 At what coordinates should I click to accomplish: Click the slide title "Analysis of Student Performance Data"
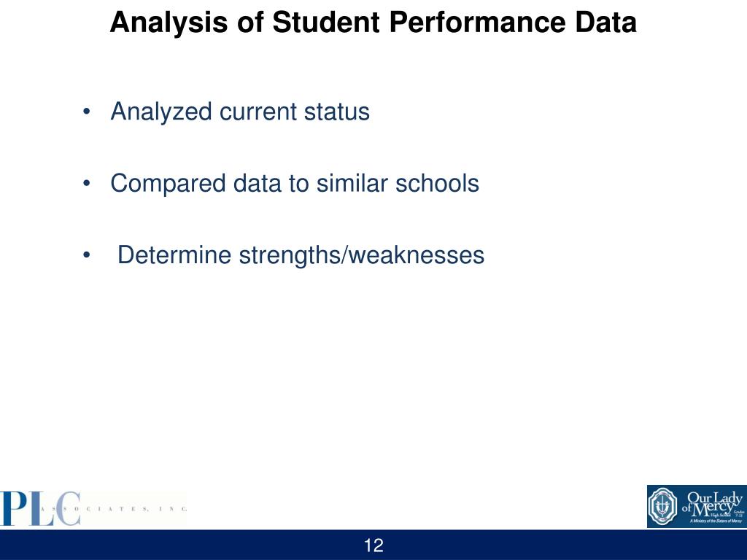pos(373,23)
